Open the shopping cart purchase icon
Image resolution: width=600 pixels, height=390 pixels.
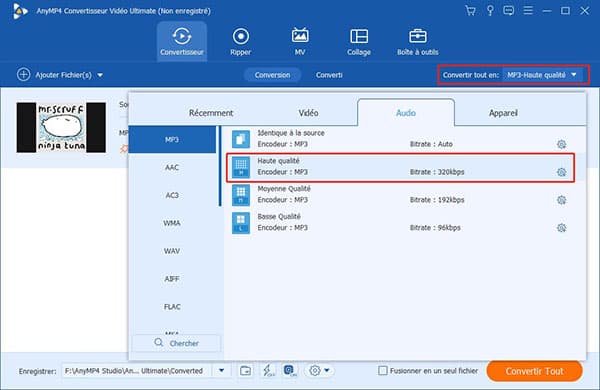pos(471,10)
